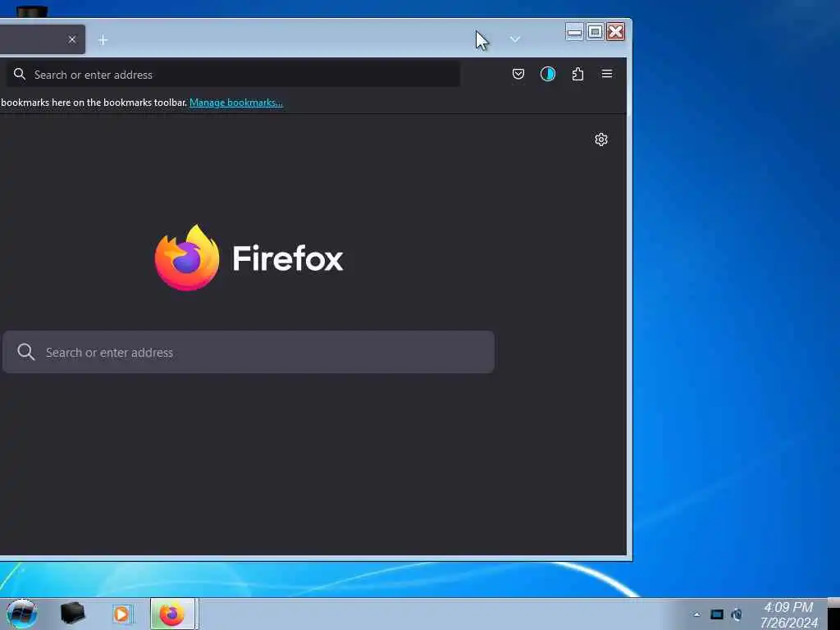This screenshot has height=630, width=840.
Task: Close the current Firefox tab
Action: [x=72, y=39]
